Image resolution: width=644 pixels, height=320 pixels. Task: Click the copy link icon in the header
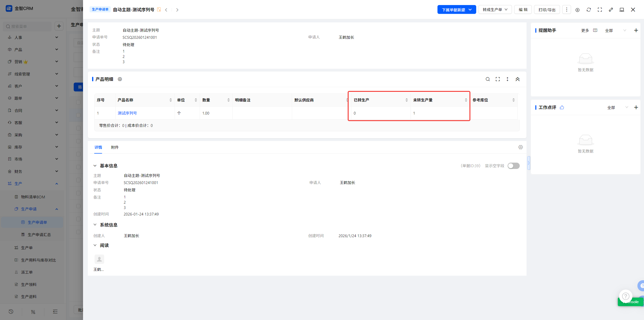611,10
